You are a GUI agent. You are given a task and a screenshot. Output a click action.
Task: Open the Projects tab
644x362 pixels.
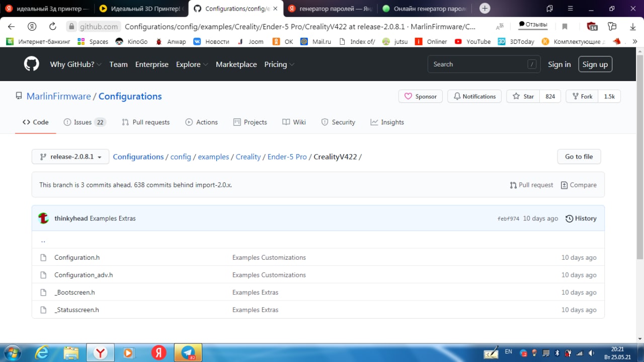[250, 122]
